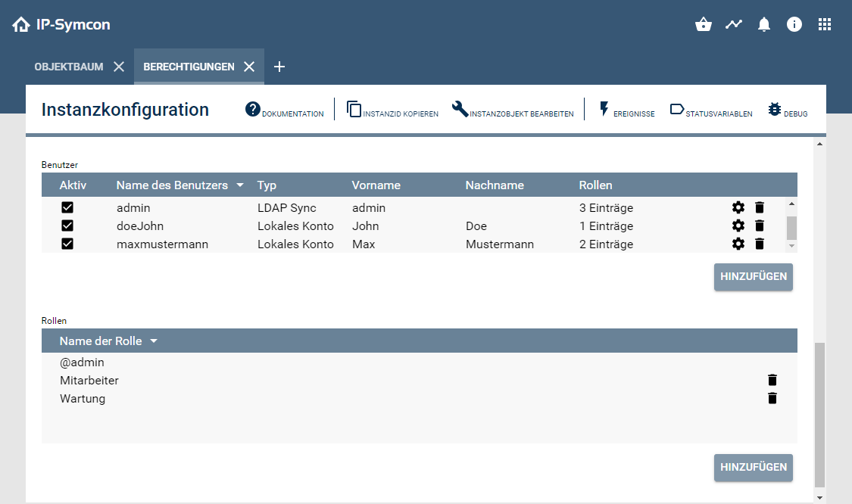
Task: Uncheck the Aktiv checkbox for admin
Action: point(67,207)
